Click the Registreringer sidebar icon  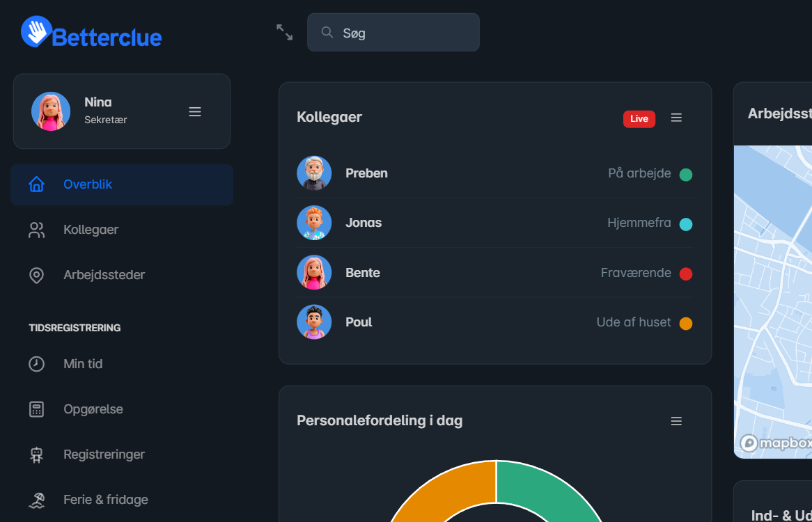(x=36, y=454)
